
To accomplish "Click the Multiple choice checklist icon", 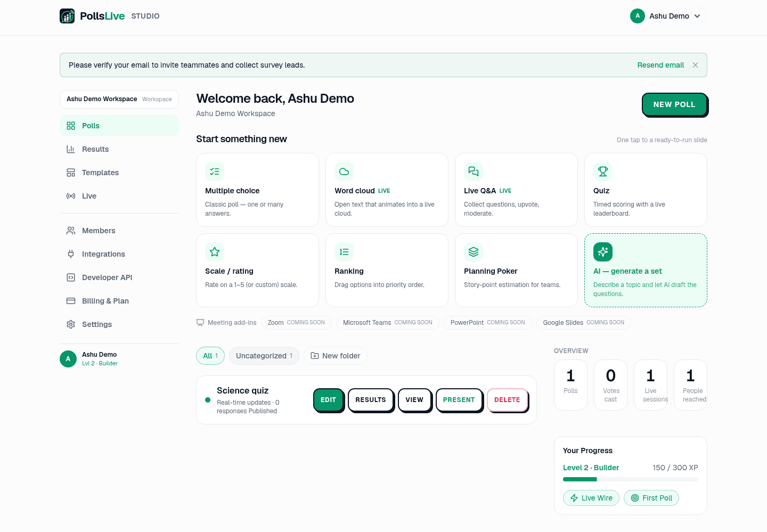I will tap(215, 171).
